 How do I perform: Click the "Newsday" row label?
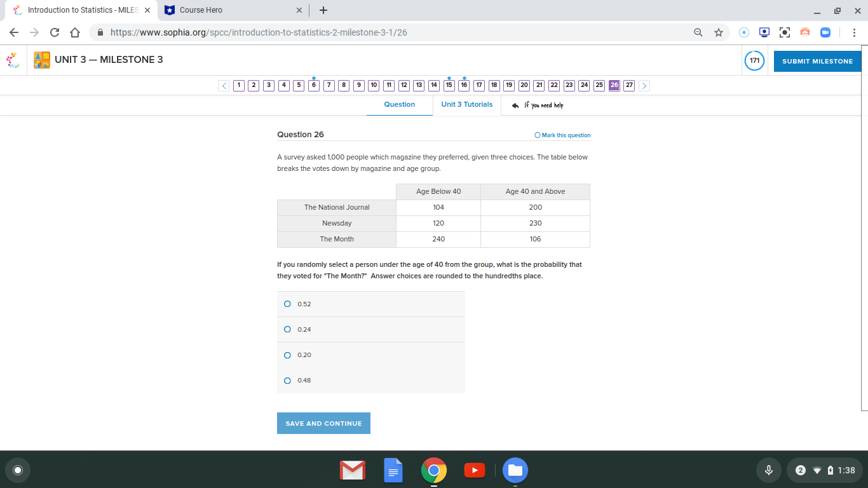[337, 223]
